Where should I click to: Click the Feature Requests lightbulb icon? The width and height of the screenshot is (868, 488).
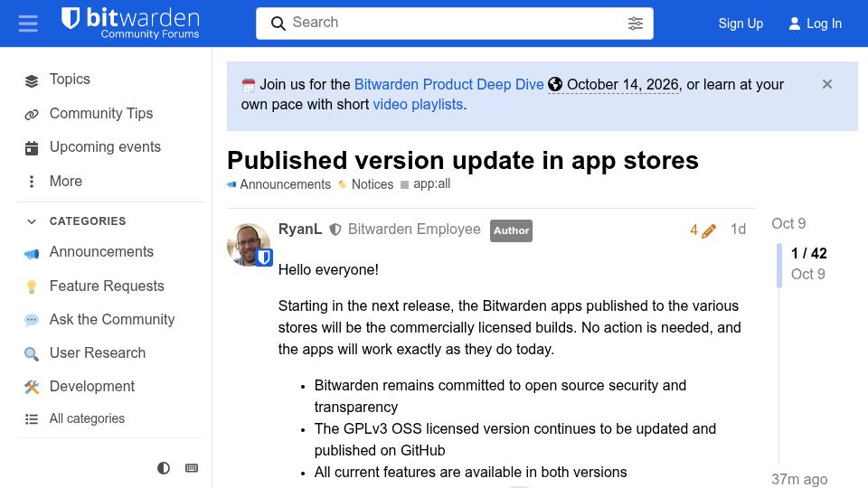tap(32, 286)
